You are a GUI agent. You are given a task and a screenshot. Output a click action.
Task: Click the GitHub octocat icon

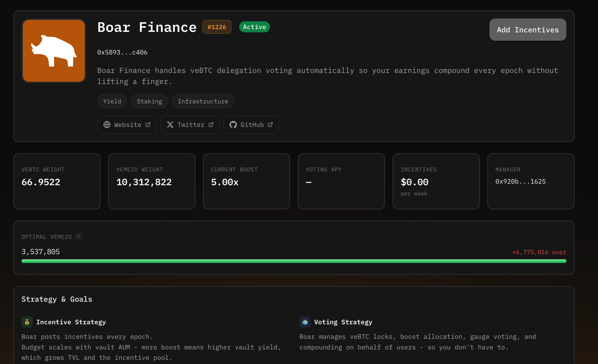pyautogui.click(x=233, y=125)
